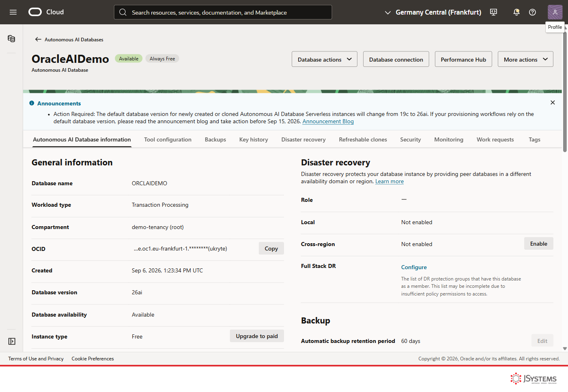This screenshot has width=568, height=392.
Task: Open the More actions dropdown
Action: [x=525, y=59]
